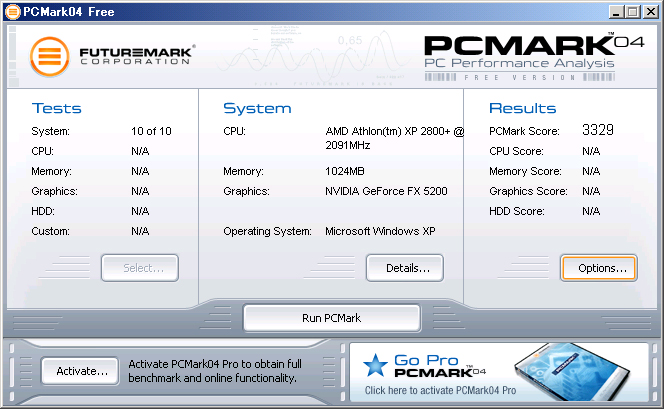
Task: Click the NVIDIA GeForce FX 5200 graphics text
Action: (386, 191)
